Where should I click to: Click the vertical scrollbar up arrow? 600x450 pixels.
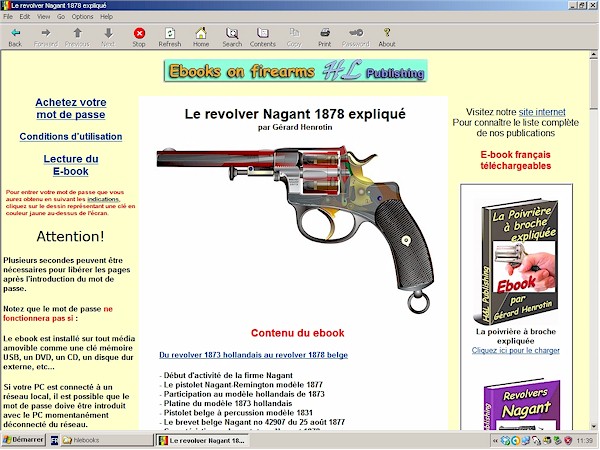(x=594, y=55)
